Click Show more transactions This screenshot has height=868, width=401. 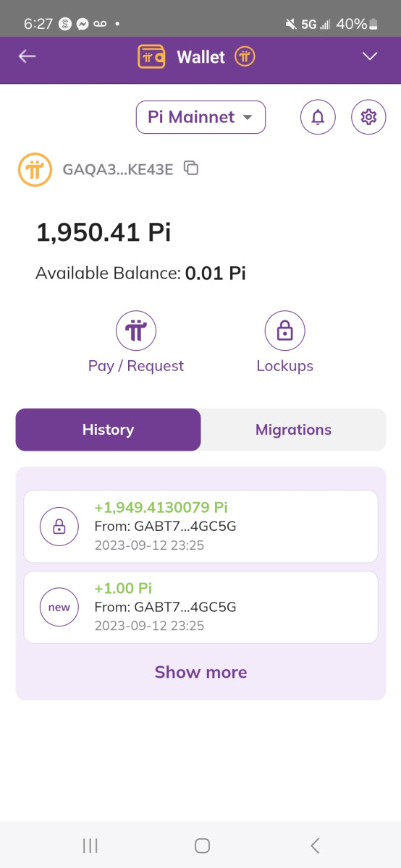[x=200, y=672]
